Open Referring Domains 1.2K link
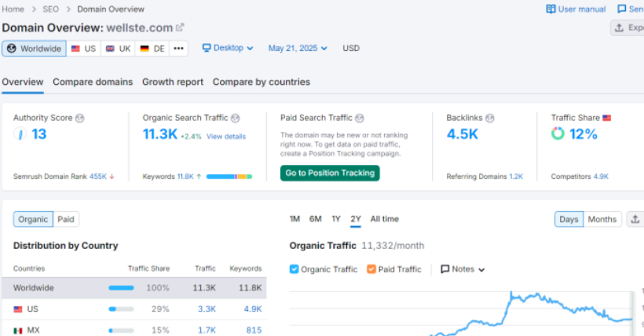Screen dimensions: 644x336 pyautogui.click(x=516, y=177)
